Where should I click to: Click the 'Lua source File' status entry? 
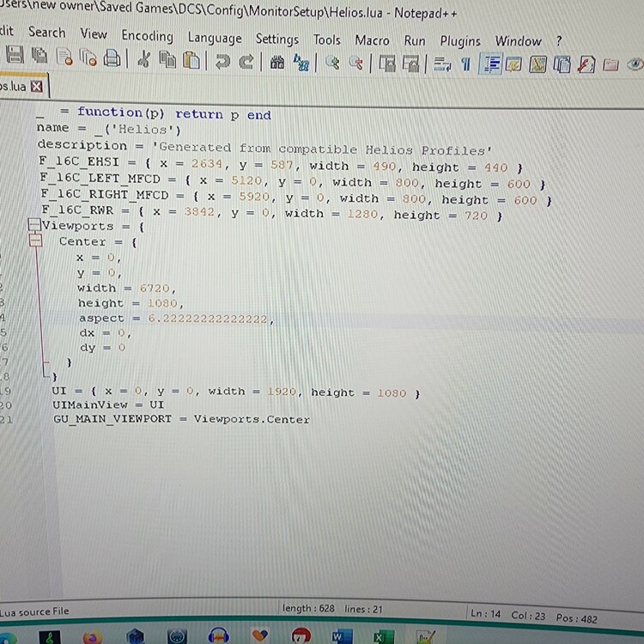[x=34, y=612]
